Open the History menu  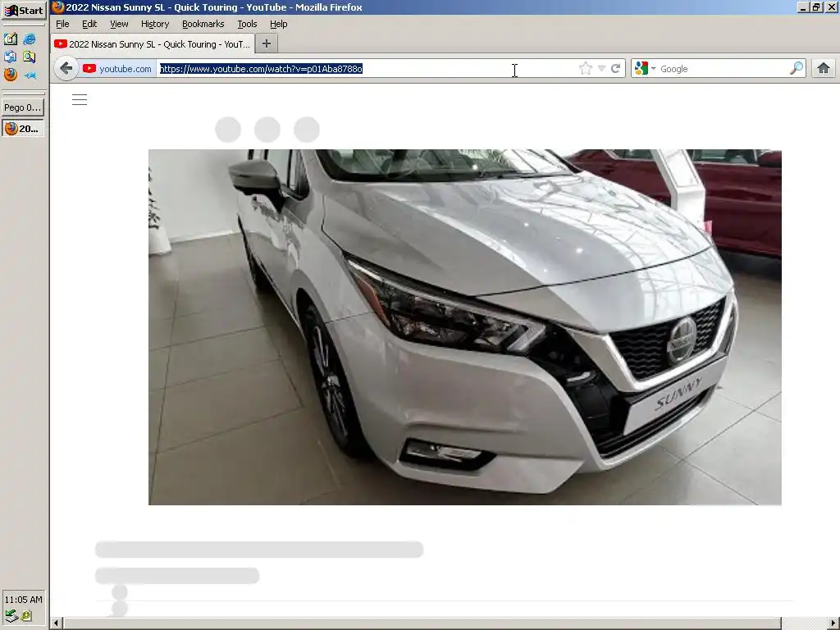pyautogui.click(x=155, y=24)
